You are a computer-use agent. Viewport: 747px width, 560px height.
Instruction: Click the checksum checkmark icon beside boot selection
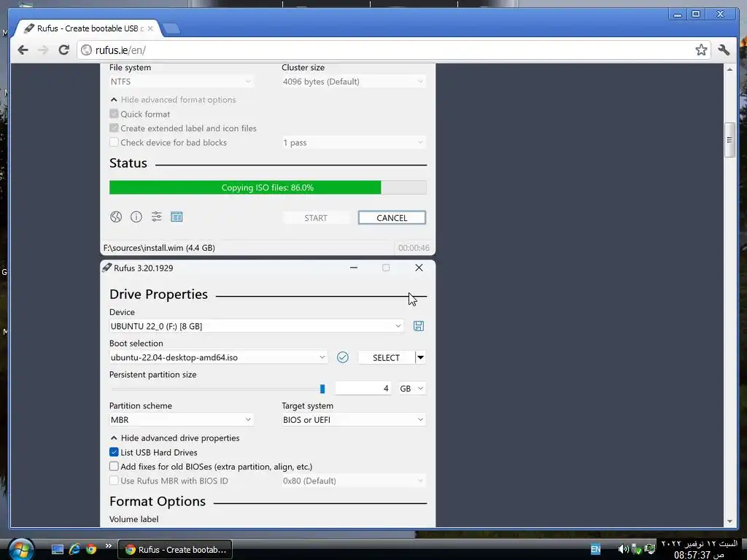point(343,357)
